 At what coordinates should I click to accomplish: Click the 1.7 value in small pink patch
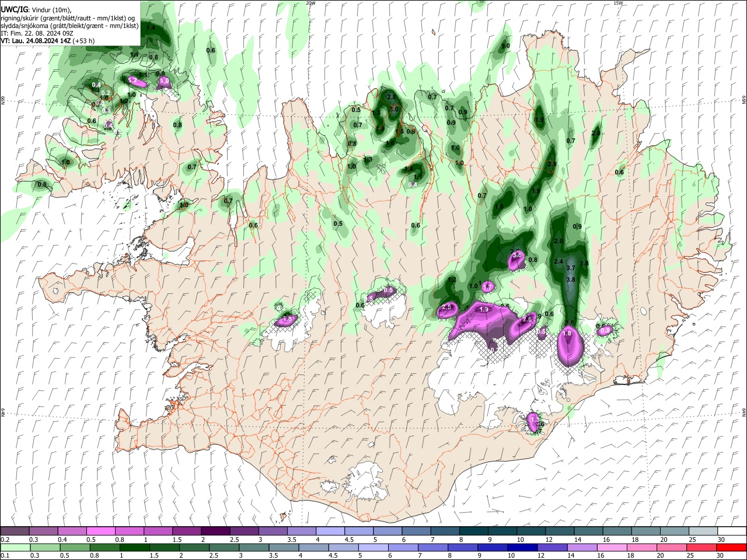click(x=487, y=286)
